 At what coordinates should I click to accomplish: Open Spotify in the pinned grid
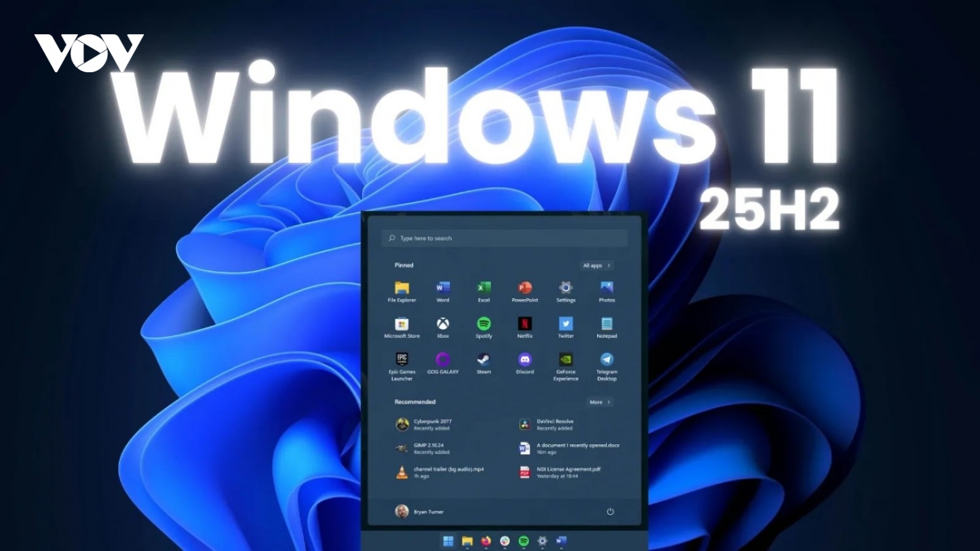484,328
